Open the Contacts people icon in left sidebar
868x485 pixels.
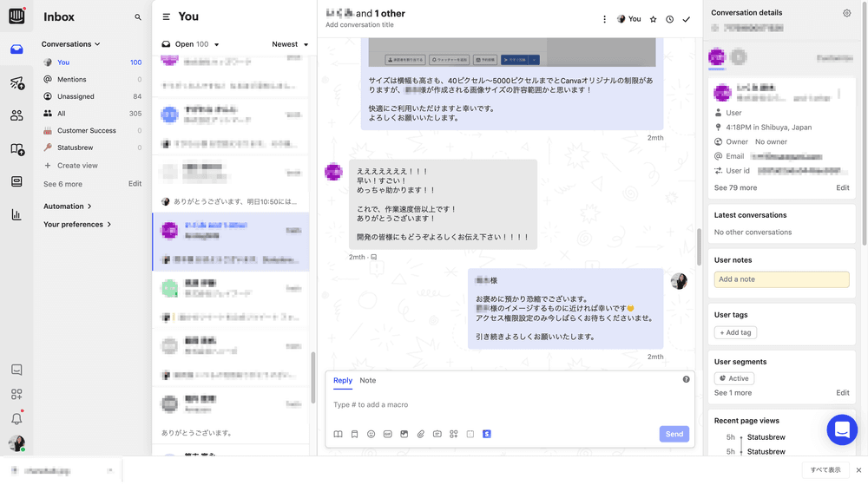point(16,115)
